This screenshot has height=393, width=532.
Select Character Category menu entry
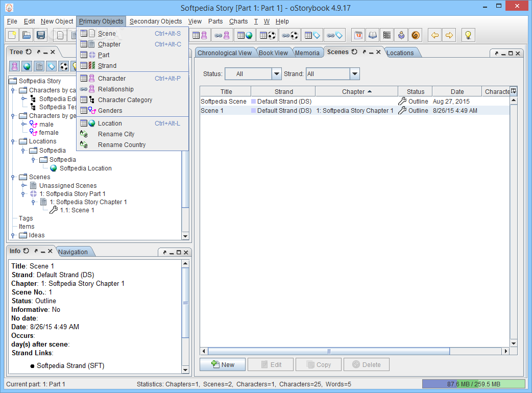pyautogui.click(x=132, y=100)
